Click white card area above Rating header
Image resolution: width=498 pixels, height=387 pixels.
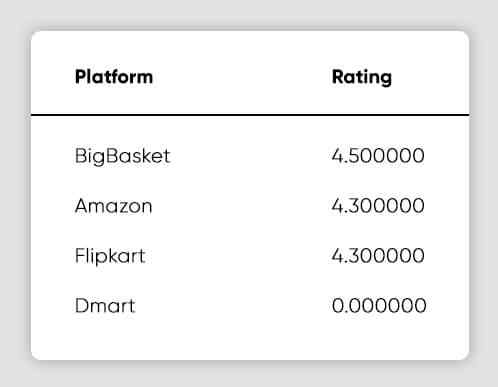pos(362,50)
